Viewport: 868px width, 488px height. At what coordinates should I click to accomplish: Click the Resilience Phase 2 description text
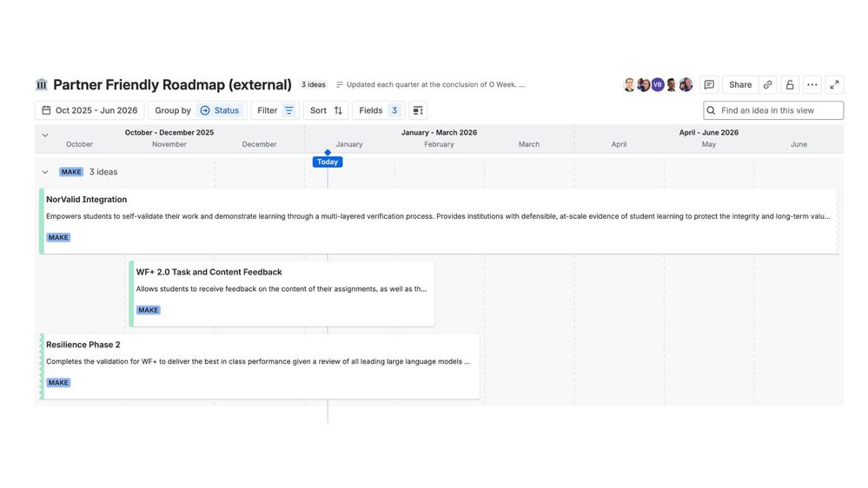pos(258,361)
